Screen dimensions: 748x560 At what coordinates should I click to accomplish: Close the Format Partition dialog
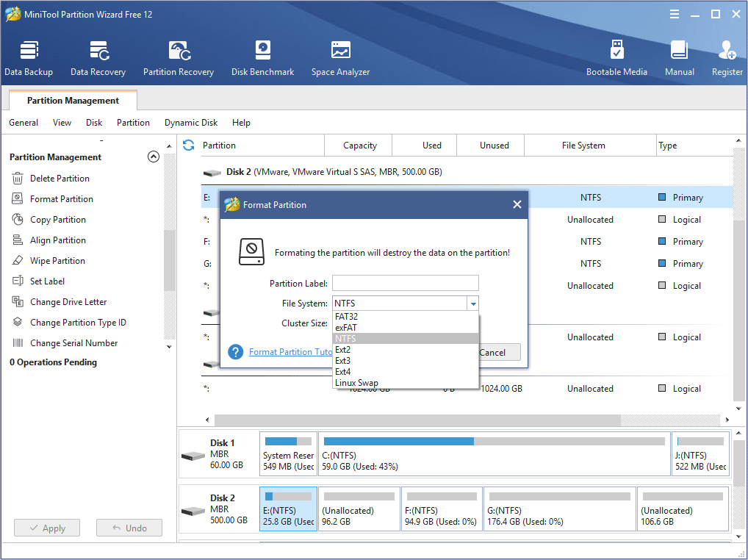517,204
